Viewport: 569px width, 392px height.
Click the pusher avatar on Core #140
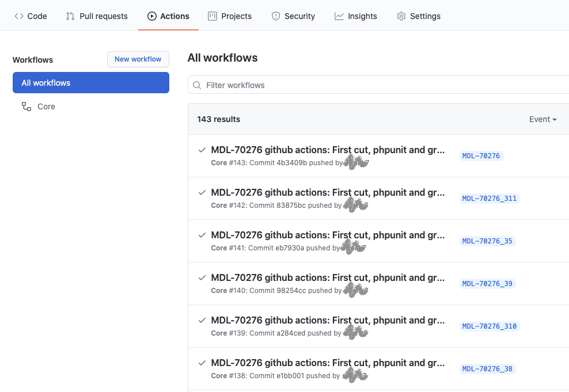(x=355, y=290)
